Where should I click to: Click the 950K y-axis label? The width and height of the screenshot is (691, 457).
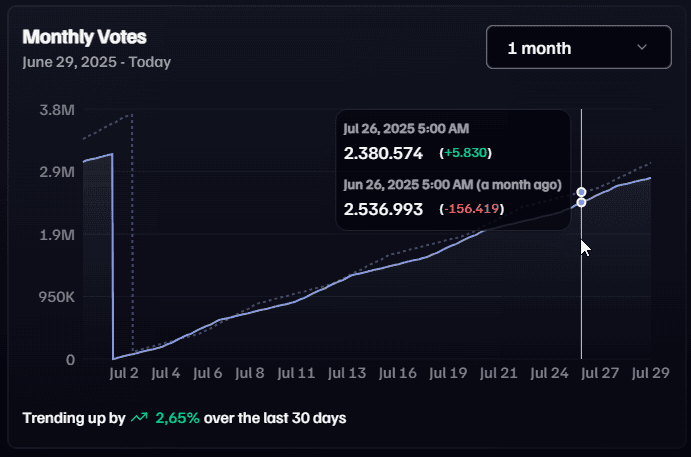54,297
